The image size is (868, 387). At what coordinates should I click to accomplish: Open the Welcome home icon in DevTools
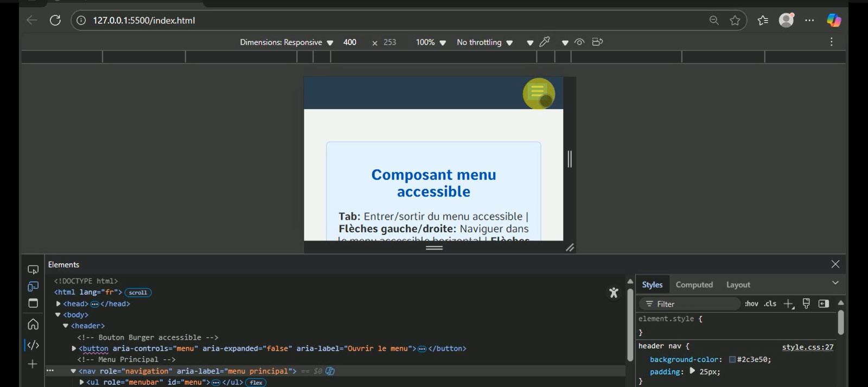[33, 324]
